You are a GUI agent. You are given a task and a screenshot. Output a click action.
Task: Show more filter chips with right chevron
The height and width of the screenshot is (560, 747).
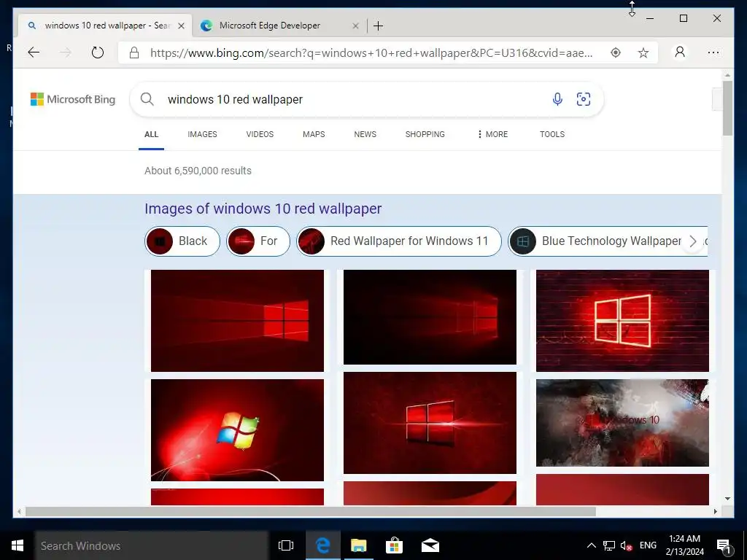(693, 241)
